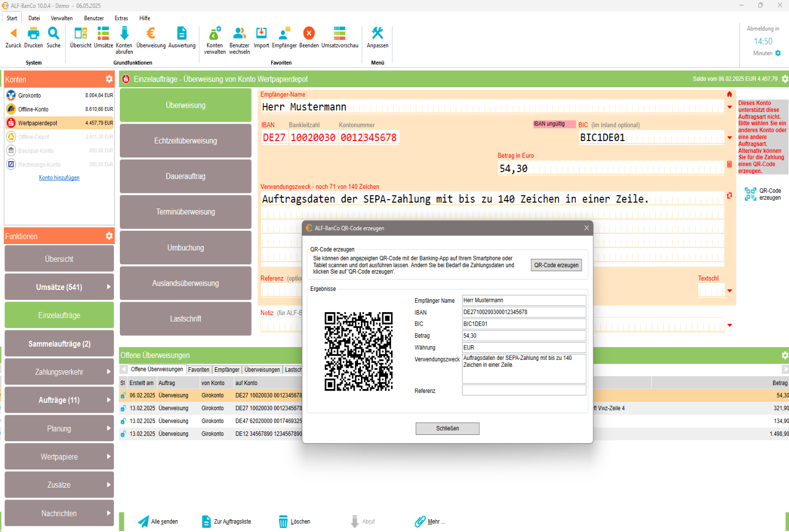This screenshot has height=532, width=789.
Task: Expand the Planung submenu
Action: pyautogui.click(x=108, y=428)
